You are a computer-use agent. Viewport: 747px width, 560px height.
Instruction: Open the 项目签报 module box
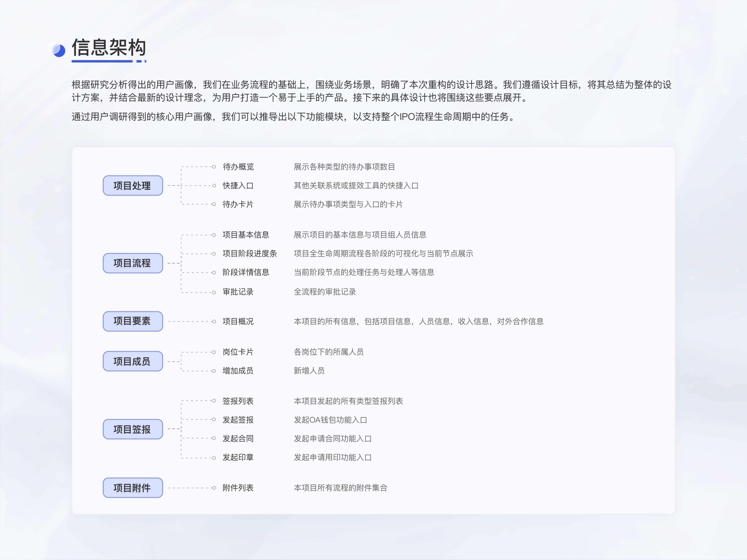point(133,429)
